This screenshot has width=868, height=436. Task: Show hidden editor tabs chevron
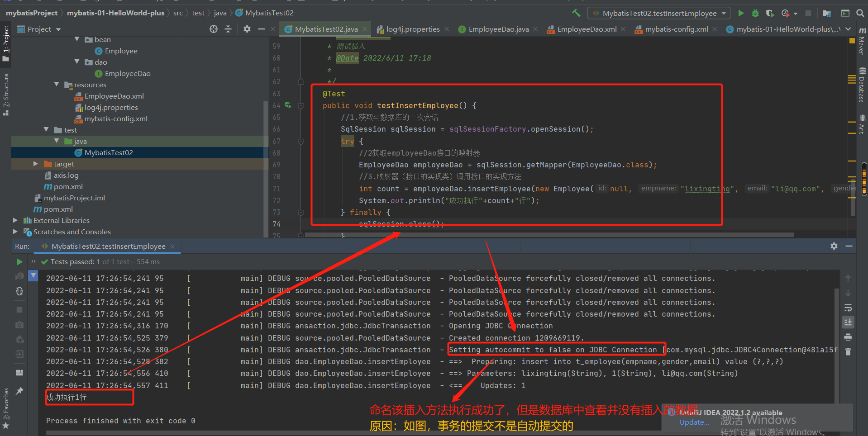[x=849, y=29]
